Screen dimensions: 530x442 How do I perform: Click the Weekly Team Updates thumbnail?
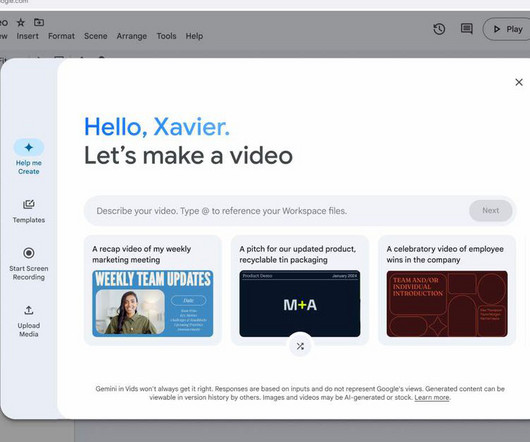tap(153, 303)
